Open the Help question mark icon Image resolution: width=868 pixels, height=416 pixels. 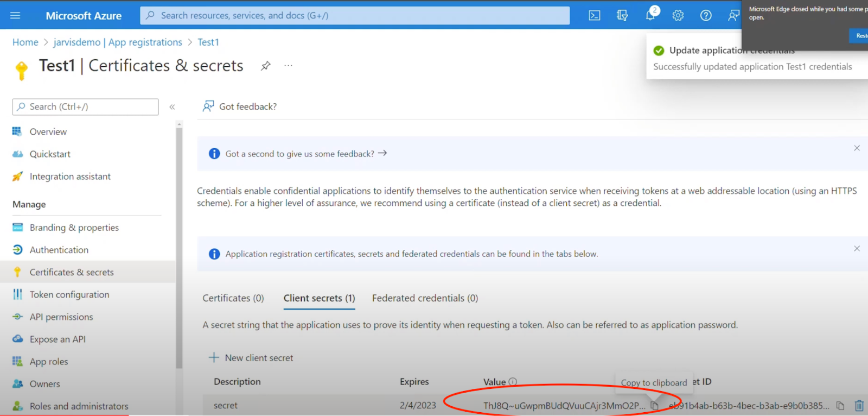tap(706, 16)
